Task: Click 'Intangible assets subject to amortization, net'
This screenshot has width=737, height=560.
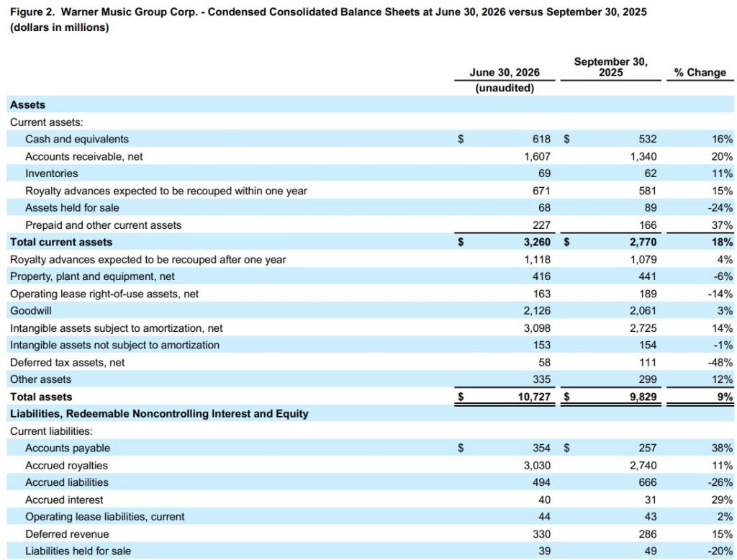Action: pos(116,328)
